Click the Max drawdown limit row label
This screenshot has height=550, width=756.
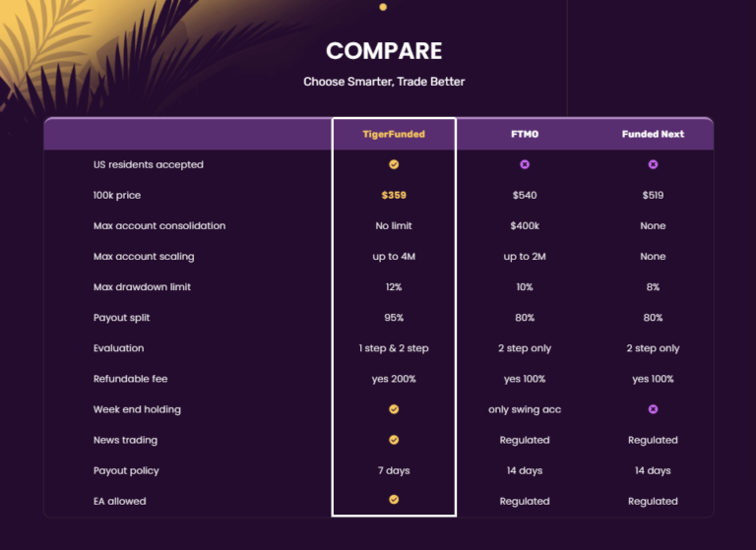coord(142,287)
